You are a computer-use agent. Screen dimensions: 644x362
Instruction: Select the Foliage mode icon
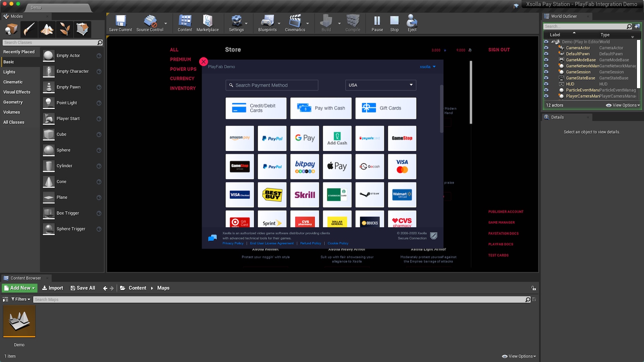(x=64, y=29)
